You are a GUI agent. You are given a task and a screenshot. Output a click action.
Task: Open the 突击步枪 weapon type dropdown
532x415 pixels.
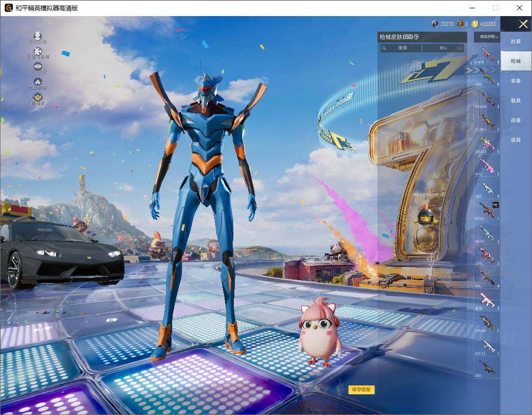click(487, 37)
